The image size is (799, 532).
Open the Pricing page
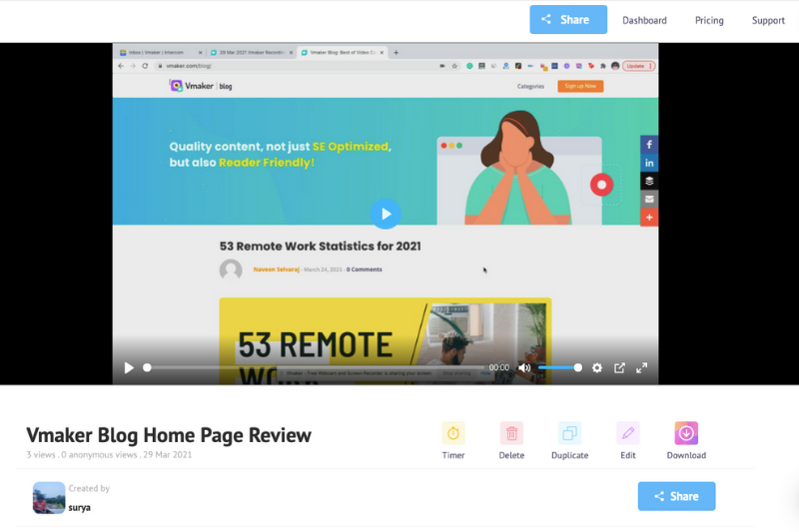point(709,20)
